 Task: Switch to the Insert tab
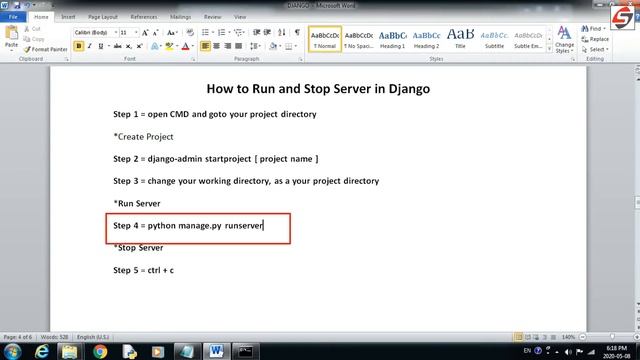tap(68, 17)
